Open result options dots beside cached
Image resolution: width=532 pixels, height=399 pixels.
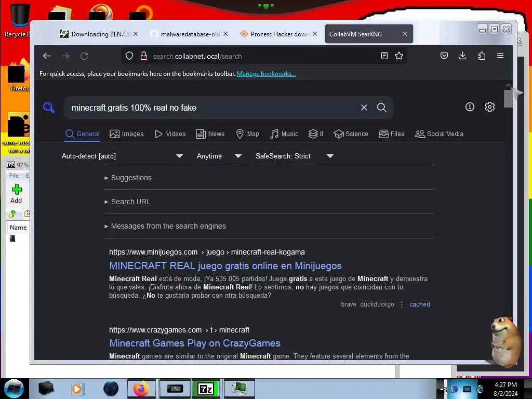coord(402,304)
